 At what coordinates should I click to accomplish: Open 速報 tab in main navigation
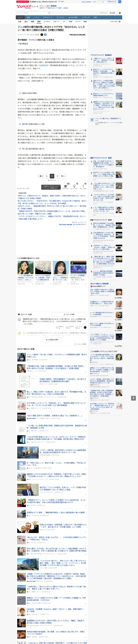pyautogui.click(x=28, y=17)
